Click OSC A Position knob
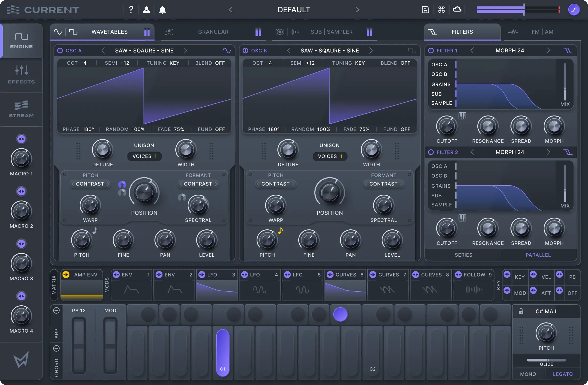588x385 pixels. (144, 192)
